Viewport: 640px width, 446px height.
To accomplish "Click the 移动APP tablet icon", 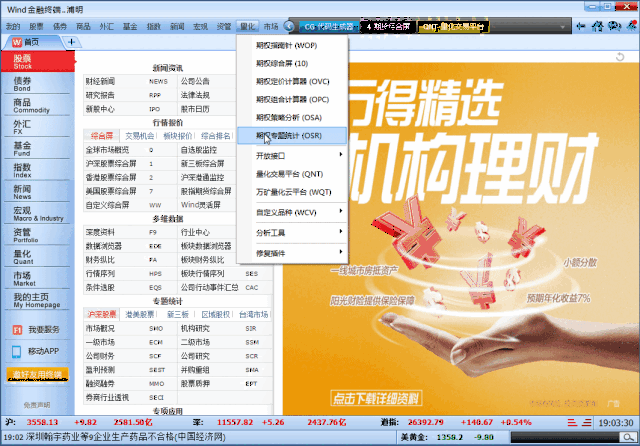I will click(16, 351).
